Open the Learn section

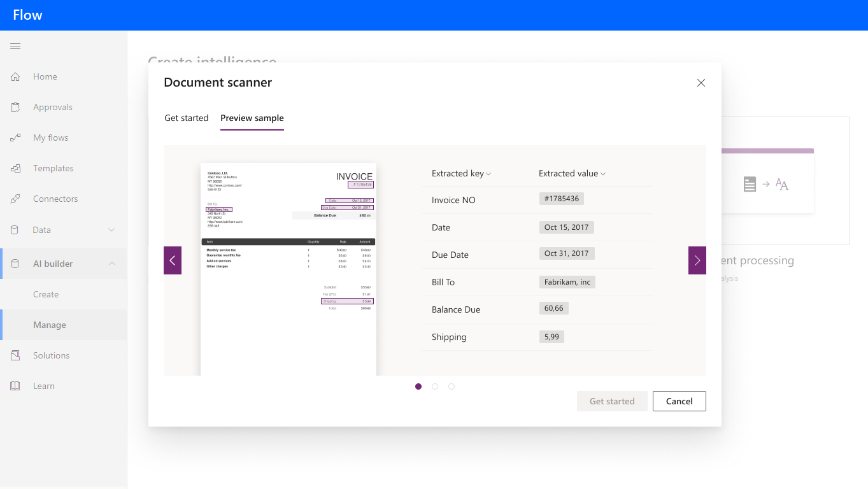pos(44,386)
